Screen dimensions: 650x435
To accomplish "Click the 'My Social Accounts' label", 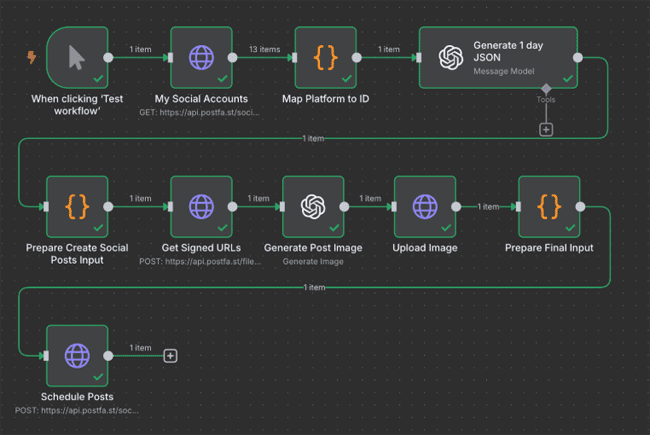I will [201, 99].
